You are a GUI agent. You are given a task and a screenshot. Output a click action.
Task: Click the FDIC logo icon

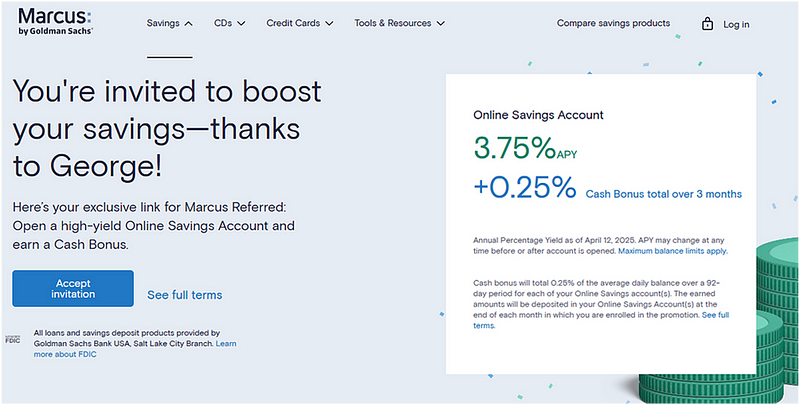(x=12, y=339)
